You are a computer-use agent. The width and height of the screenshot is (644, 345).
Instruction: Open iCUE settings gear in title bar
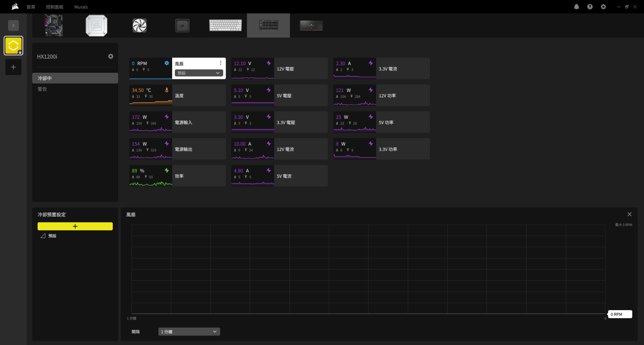(x=603, y=7)
